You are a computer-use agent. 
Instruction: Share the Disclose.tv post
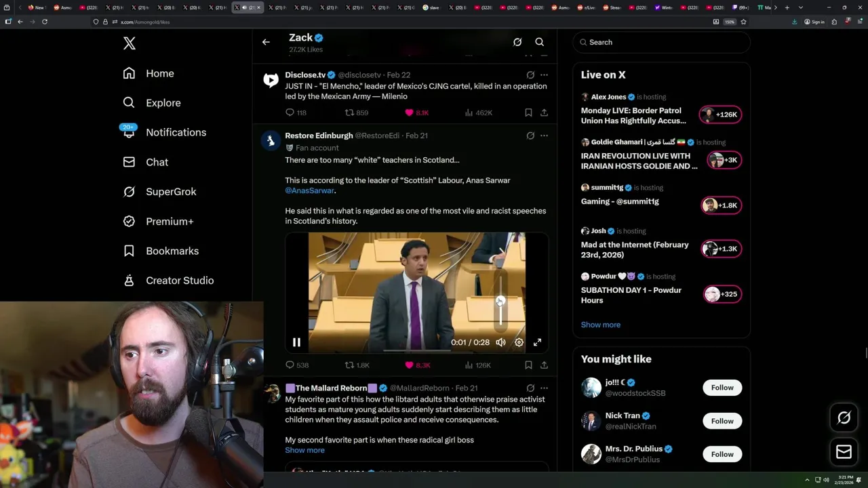pos(544,113)
